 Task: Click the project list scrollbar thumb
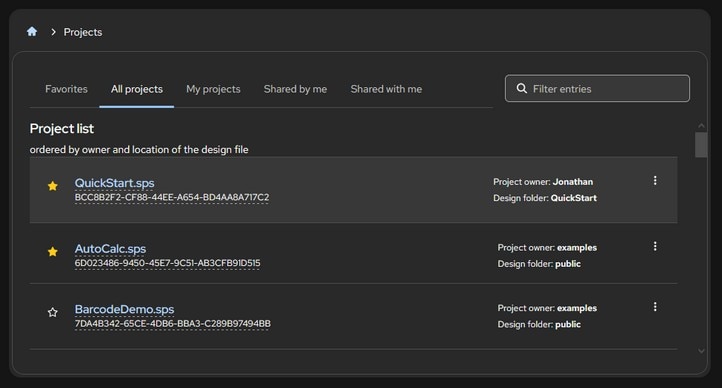tap(701, 145)
